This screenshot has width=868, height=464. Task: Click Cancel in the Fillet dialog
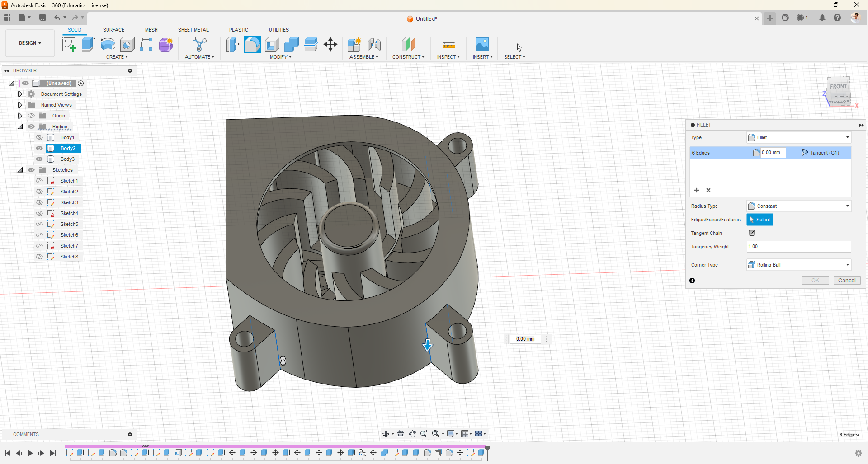click(x=847, y=281)
